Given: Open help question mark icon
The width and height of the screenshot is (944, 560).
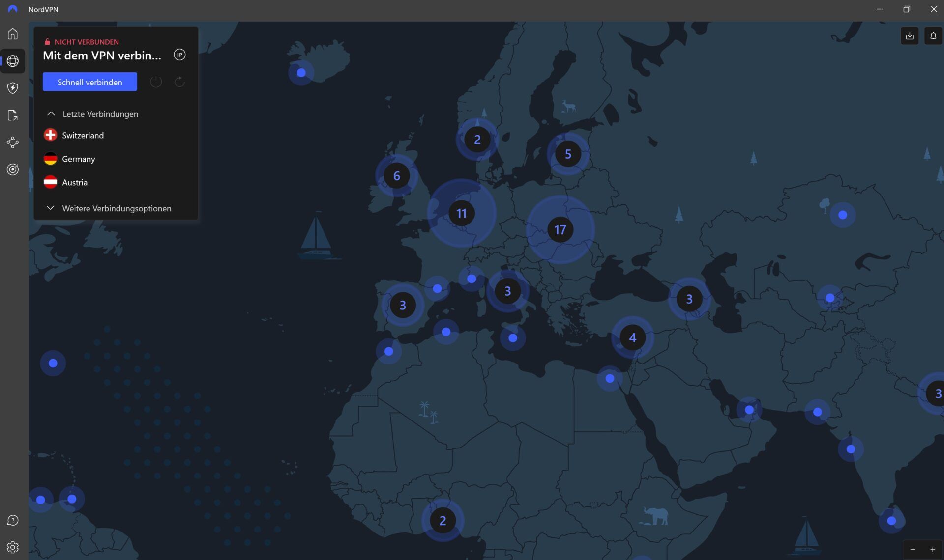Looking at the screenshot, I should click(13, 520).
